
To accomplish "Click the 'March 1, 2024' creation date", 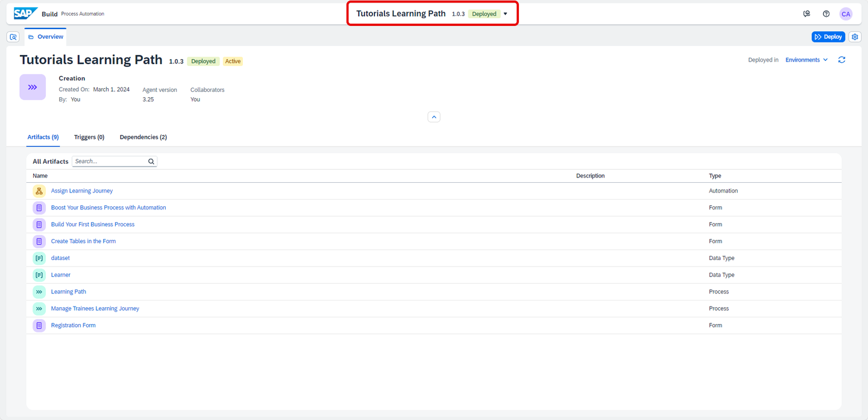I will pos(112,89).
